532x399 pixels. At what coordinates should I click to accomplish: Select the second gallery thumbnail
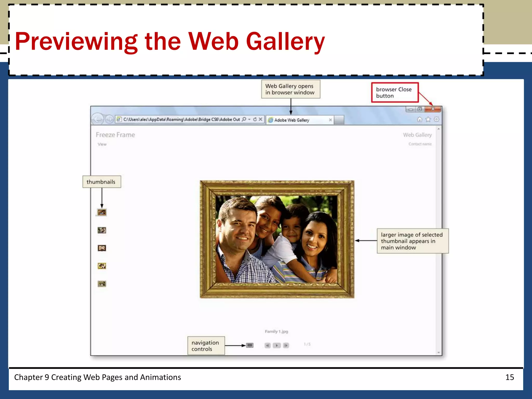(x=102, y=230)
